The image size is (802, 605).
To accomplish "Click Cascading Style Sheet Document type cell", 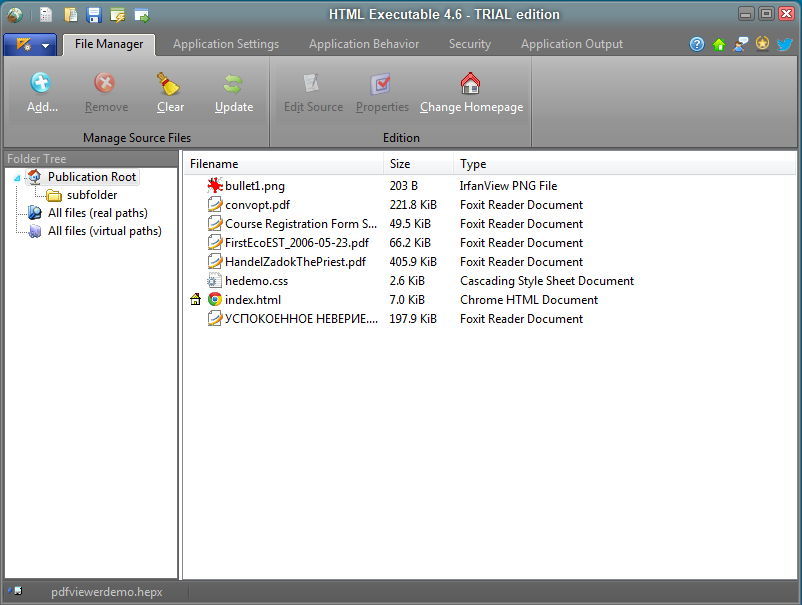I will click(547, 281).
